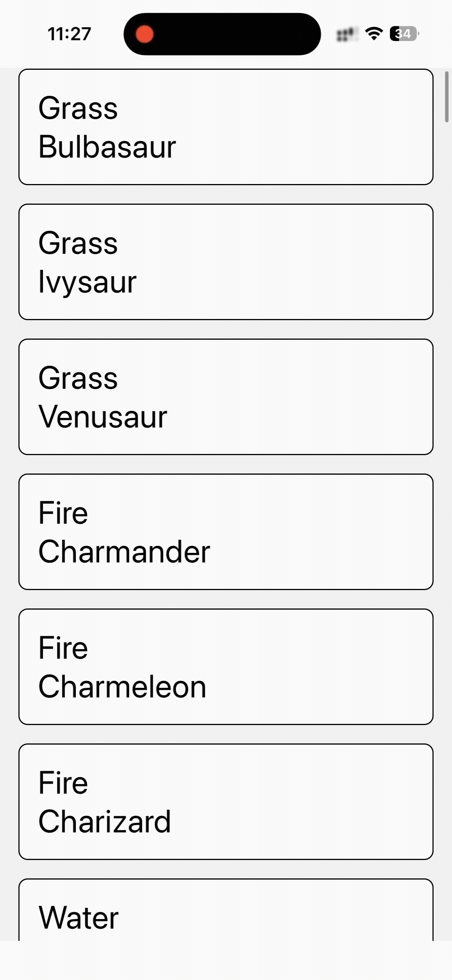Open the Charizard name entry

pyautogui.click(x=105, y=822)
